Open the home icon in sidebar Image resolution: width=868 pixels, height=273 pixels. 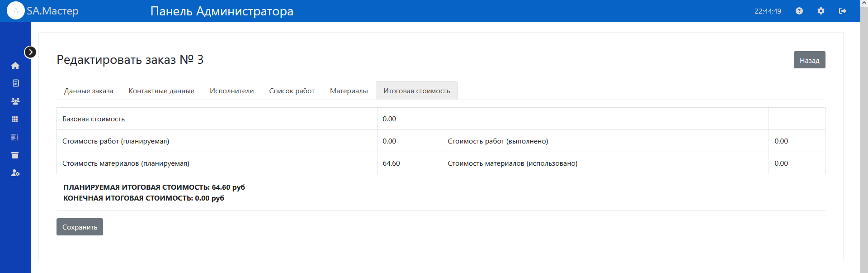tap(15, 66)
